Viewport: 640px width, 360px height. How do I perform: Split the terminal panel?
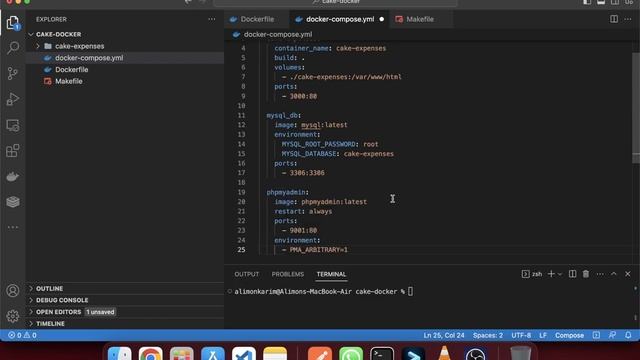tap(573, 274)
